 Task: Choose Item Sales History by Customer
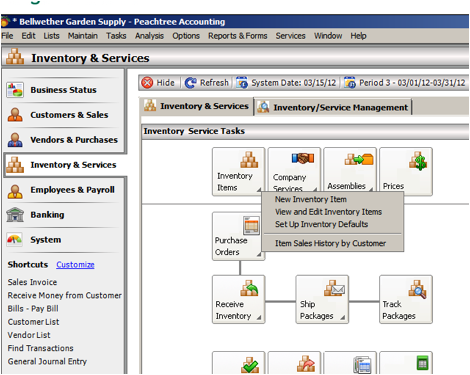(x=333, y=243)
